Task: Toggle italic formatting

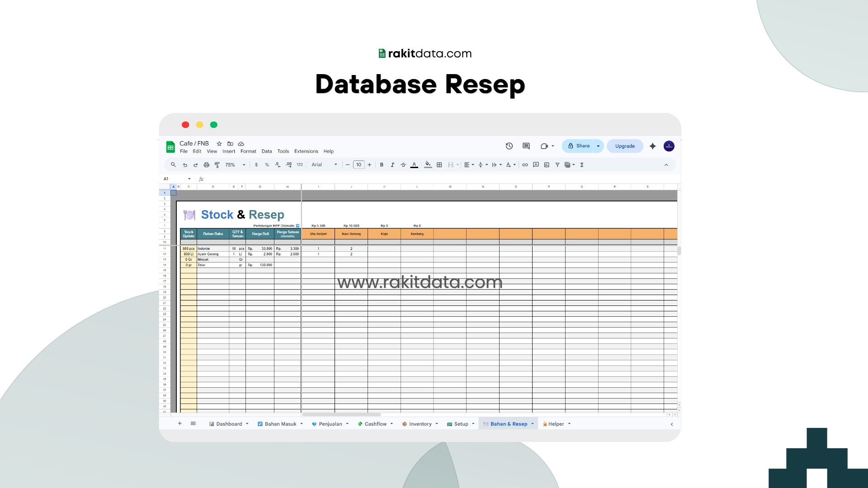Action: [x=392, y=165]
